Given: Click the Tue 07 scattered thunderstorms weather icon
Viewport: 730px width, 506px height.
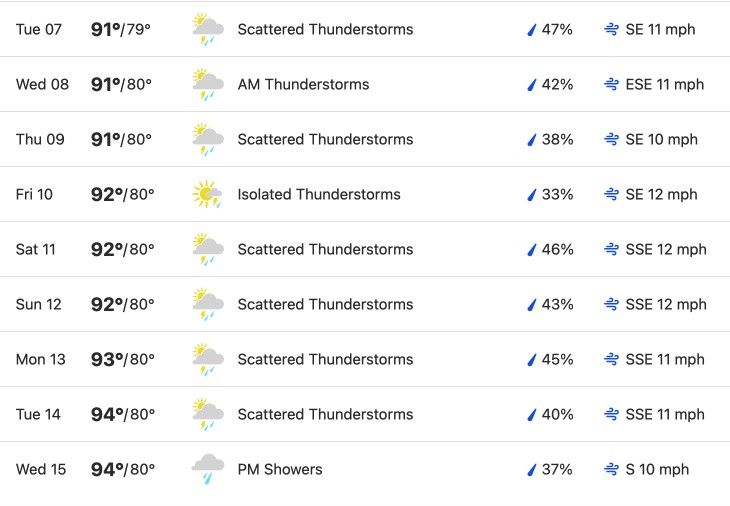Looking at the screenshot, I should pos(208,29).
